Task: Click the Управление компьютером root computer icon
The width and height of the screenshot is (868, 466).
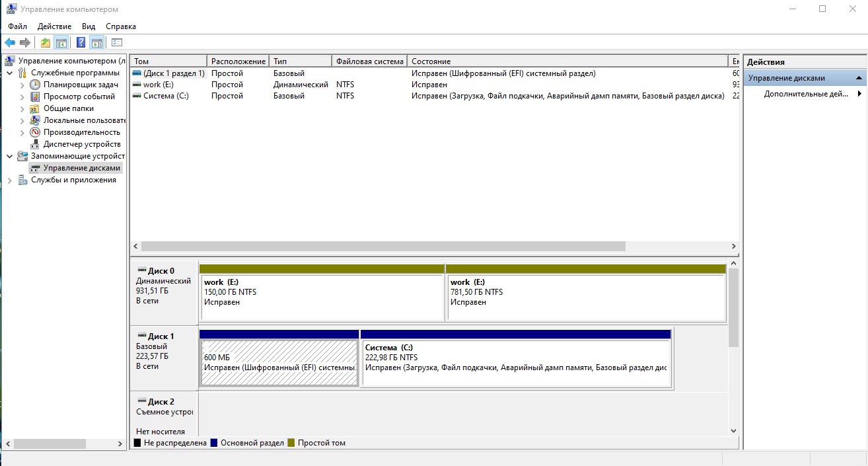Action: click(10, 61)
